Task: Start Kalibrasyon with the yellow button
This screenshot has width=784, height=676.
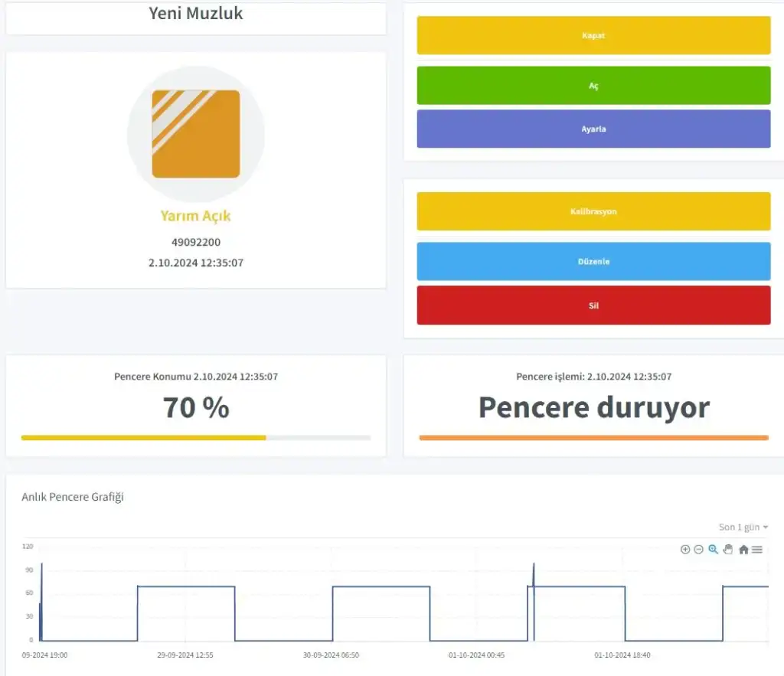Action: click(593, 211)
